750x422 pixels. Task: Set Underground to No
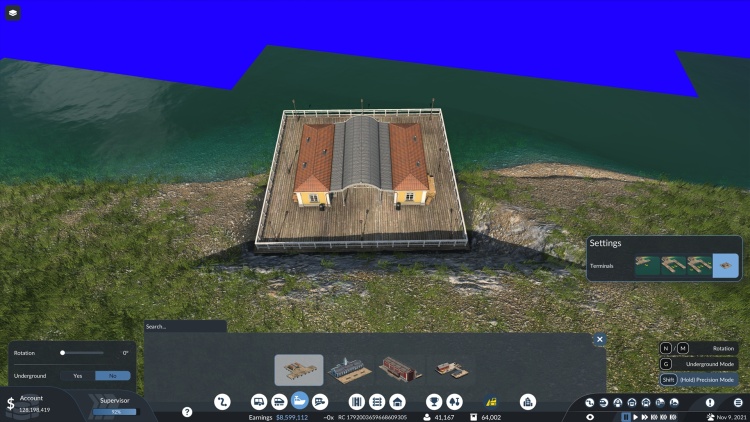[x=113, y=376]
